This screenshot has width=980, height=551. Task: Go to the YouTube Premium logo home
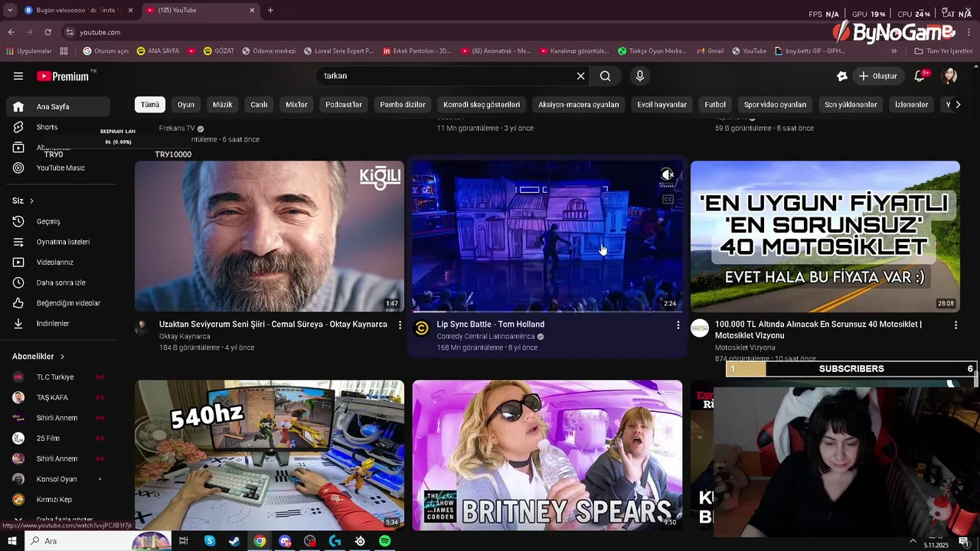pos(63,76)
